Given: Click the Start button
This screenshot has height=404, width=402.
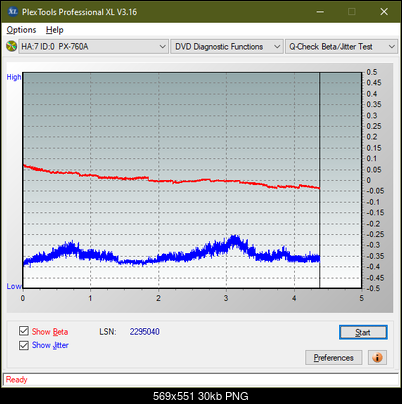Looking at the screenshot, I should pyautogui.click(x=363, y=332).
